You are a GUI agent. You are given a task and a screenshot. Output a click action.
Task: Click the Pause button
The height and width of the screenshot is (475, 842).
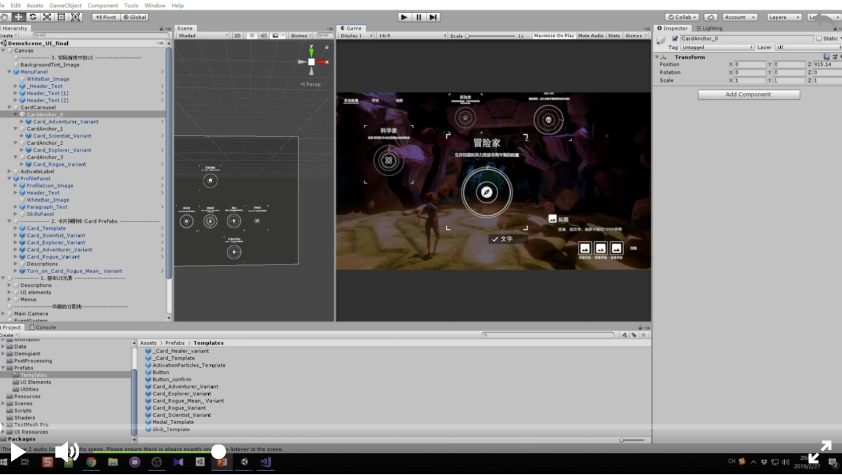tap(419, 17)
